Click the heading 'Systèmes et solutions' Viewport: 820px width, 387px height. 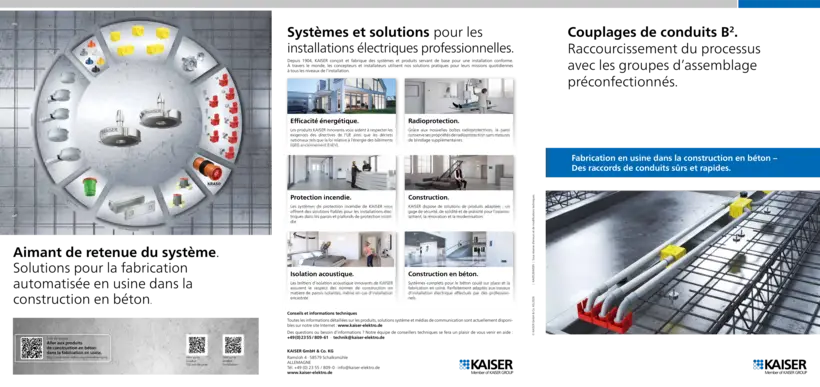click(358, 32)
